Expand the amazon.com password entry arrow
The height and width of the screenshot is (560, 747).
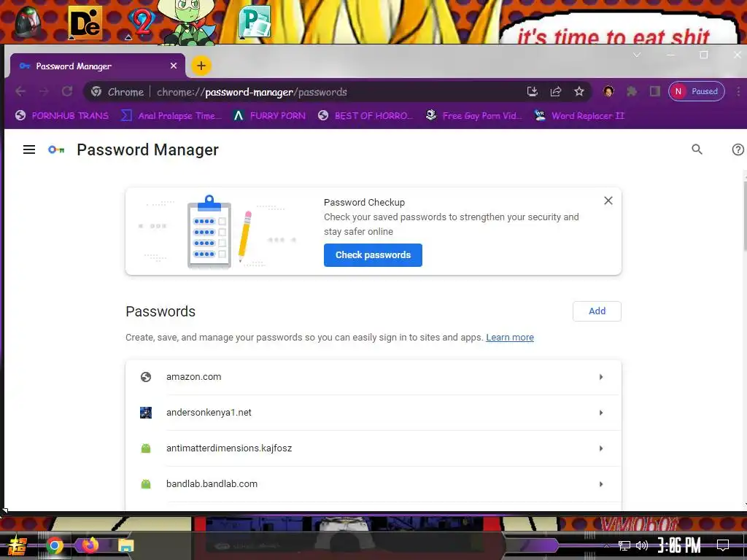pyautogui.click(x=601, y=377)
